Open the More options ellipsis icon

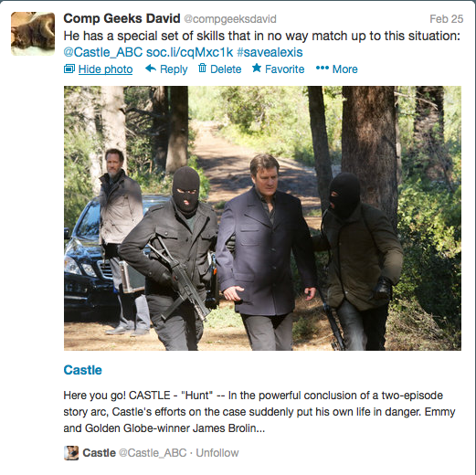[323, 68]
